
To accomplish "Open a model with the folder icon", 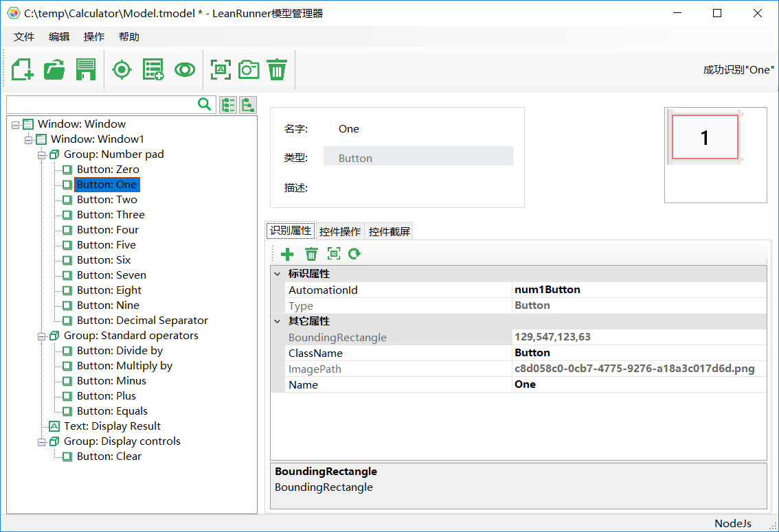I will pyautogui.click(x=54, y=69).
